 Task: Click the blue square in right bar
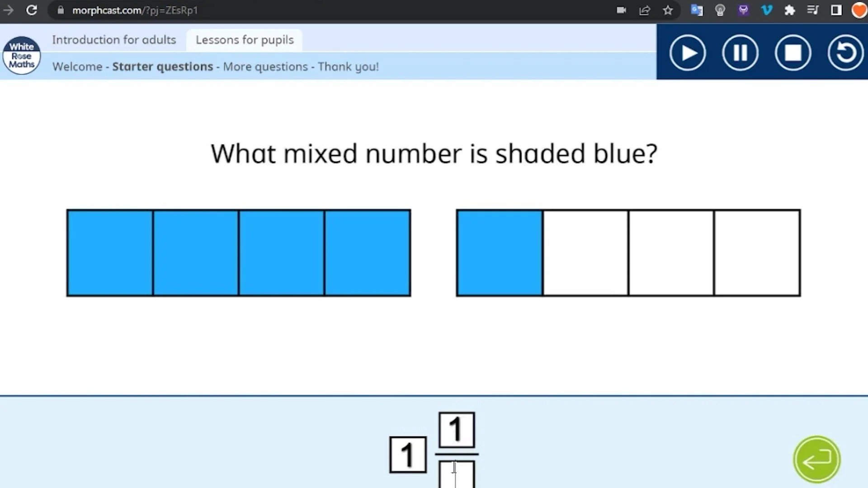(x=500, y=253)
